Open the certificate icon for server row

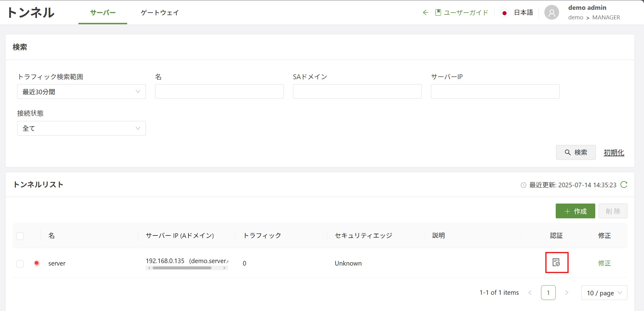pyautogui.click(x=556, y=262)
